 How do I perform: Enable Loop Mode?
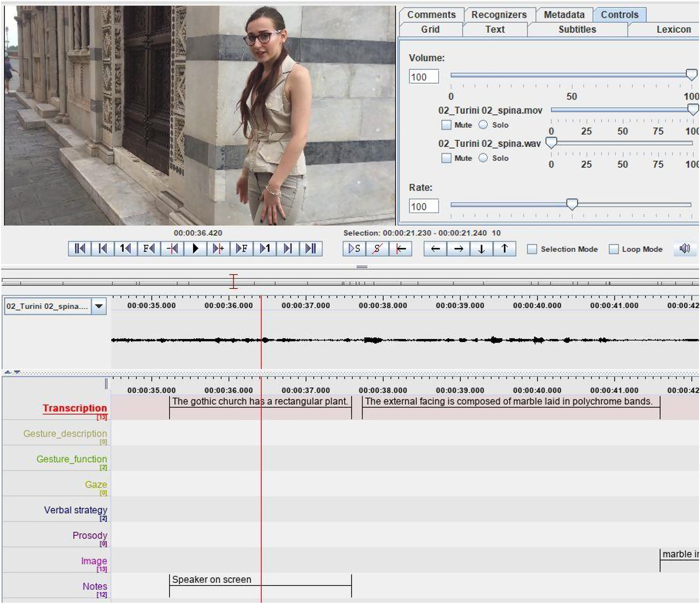[614, 249]
